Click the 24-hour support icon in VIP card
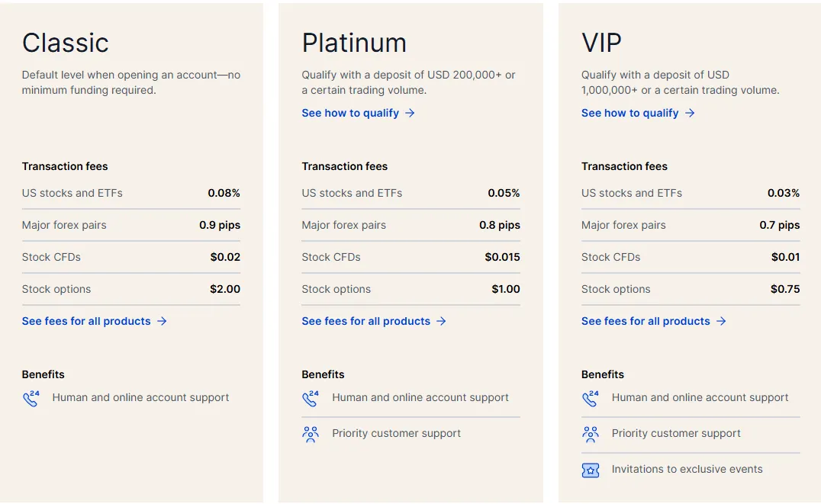Viewport: 821px width, 504px height. coord(591,398)
